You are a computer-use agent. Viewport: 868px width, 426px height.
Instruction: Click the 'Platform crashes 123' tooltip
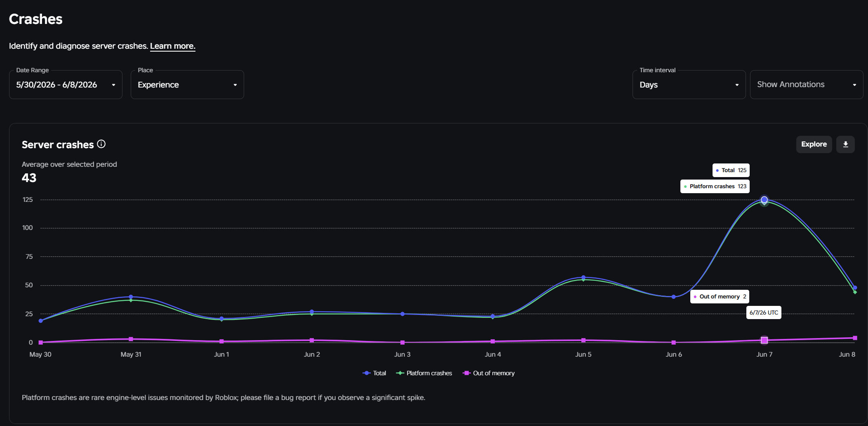(715, 186)
